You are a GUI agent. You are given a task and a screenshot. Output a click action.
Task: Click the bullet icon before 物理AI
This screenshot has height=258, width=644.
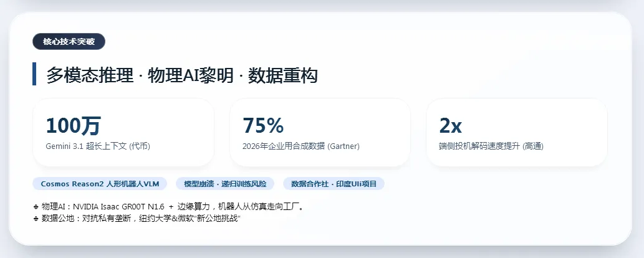tap(36, 207)
